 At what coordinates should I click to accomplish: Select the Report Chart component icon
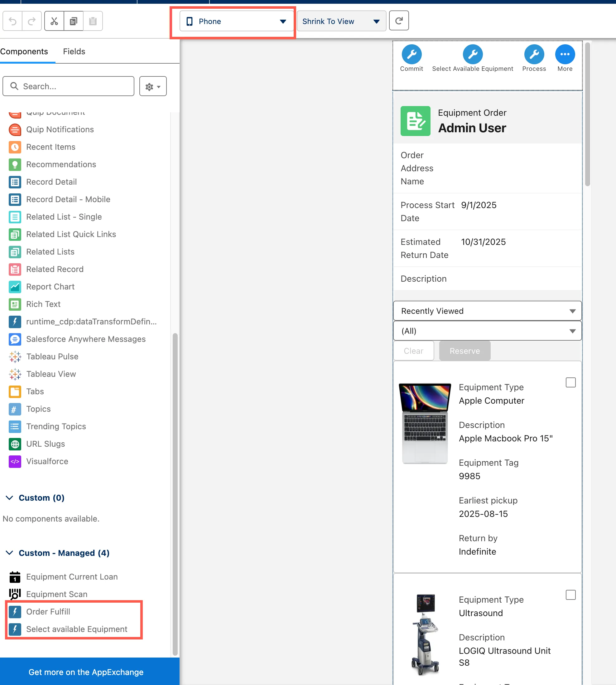pyautogui.click(x=15, y=287)
